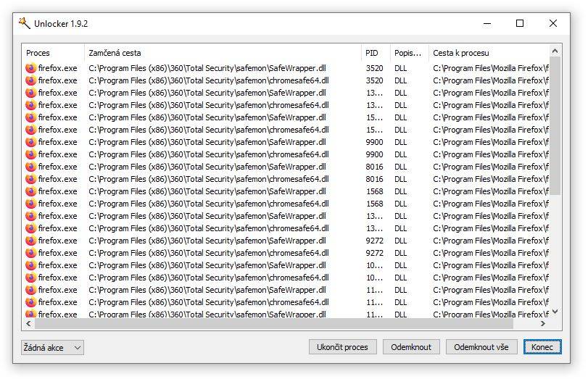Sort by the Zamčená cesta column header
Screen dimensions: 588x379
(x=223, y=53)
